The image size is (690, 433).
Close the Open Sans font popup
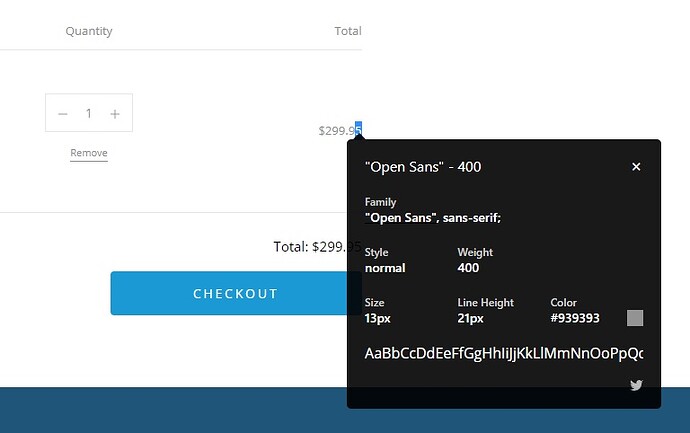point(636,167)
